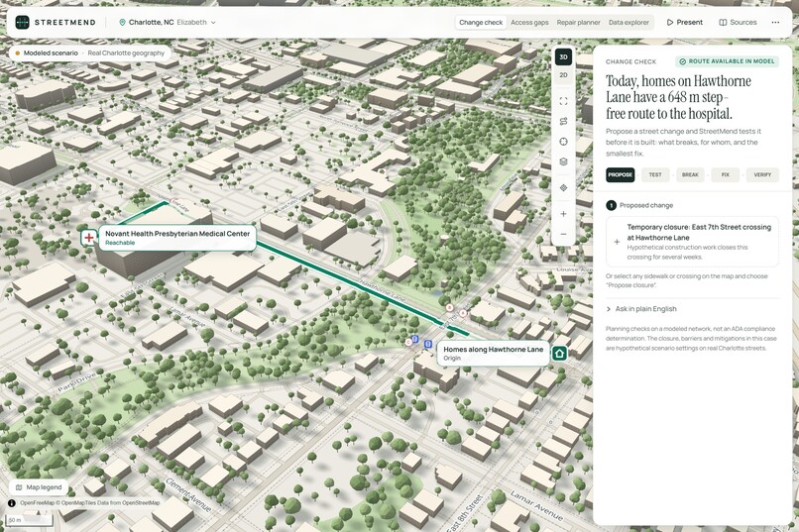The height and width of the screenshot is (532, 799).
Task: Click the Proposed change step heading
Action: click(x=645, y=205)
